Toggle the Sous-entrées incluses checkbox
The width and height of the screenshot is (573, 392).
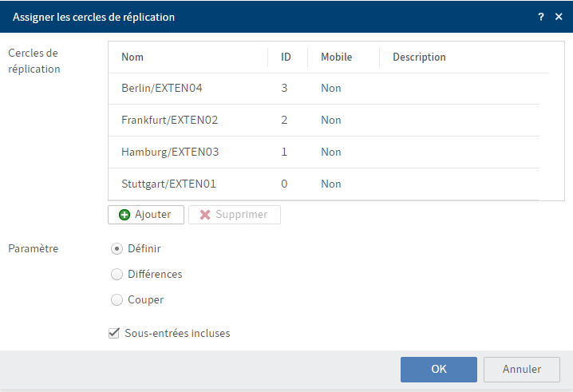click(x=114, y=333)
